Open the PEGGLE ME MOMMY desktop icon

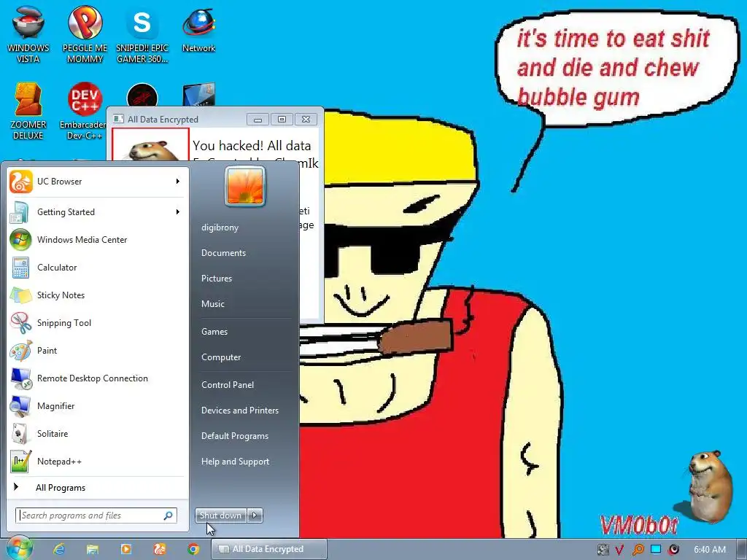[85, 34]
